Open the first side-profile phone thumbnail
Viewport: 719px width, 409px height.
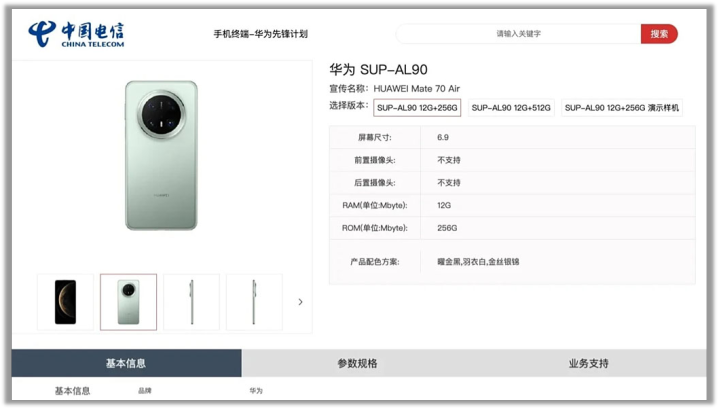(192, 302)
